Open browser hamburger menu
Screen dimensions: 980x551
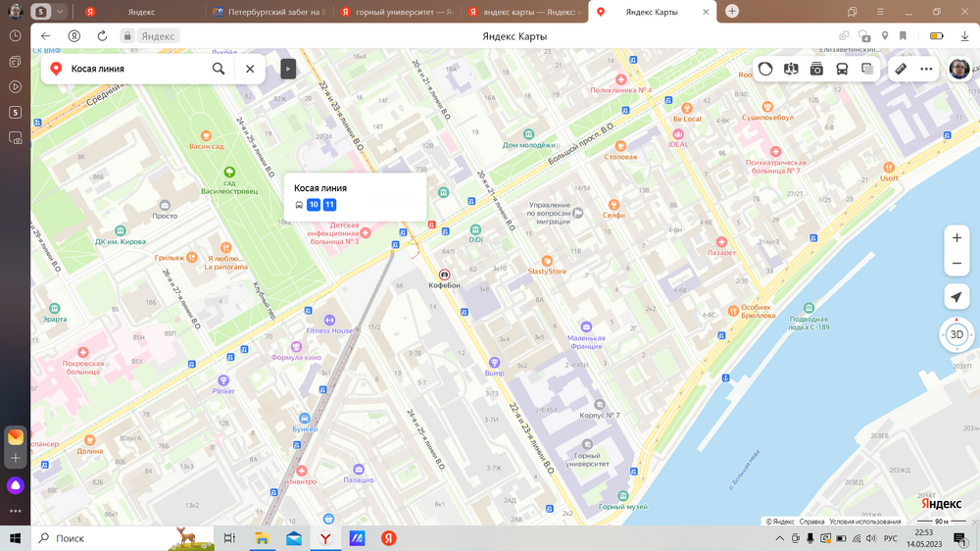(880, 12)
